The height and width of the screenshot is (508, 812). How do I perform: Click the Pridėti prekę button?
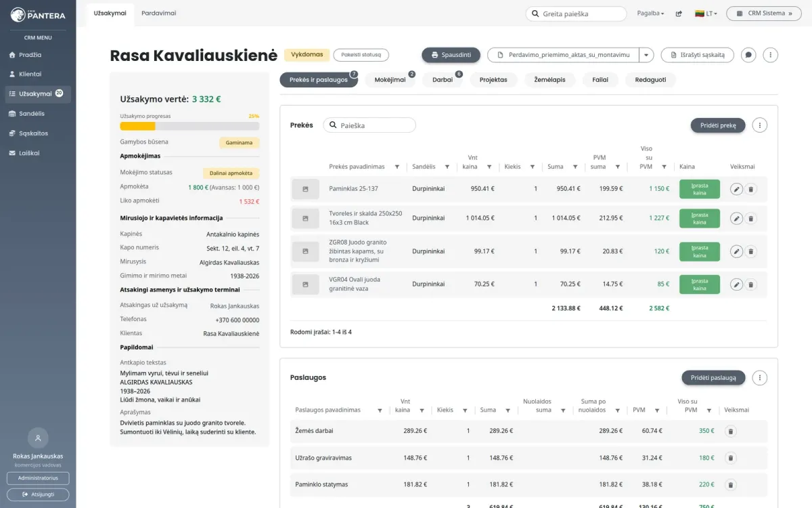(x=718, y=125)
